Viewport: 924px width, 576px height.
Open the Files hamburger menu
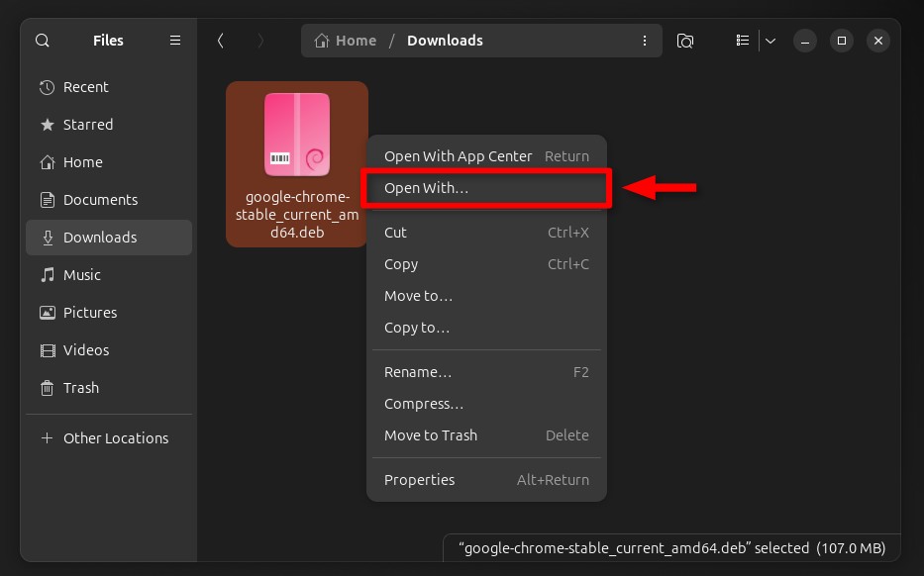(x=175, y=41)
